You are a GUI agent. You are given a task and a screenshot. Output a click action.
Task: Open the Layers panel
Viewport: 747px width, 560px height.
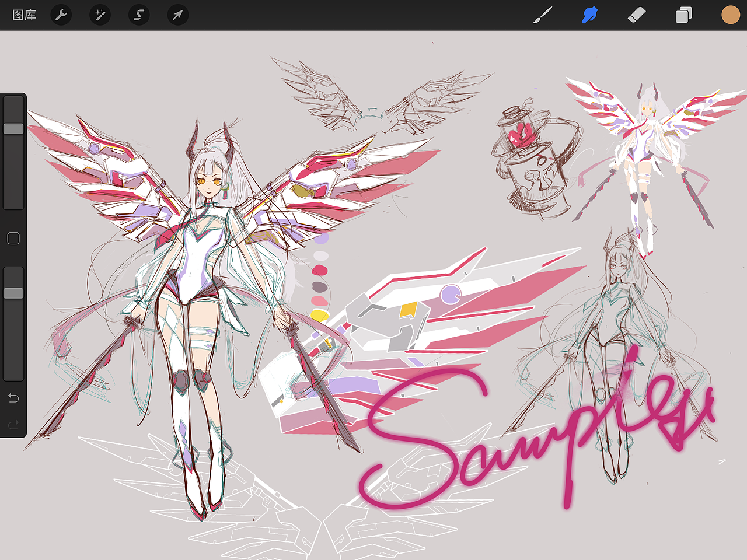683,15
